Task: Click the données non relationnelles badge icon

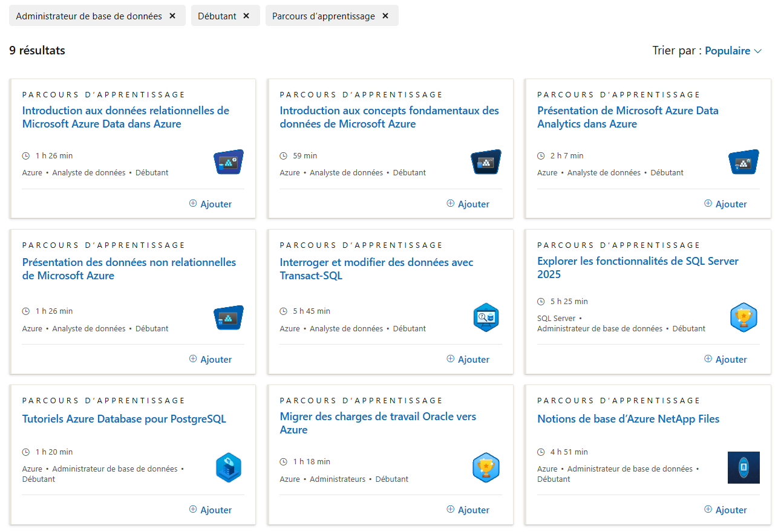Action: [x=229, y=317]
